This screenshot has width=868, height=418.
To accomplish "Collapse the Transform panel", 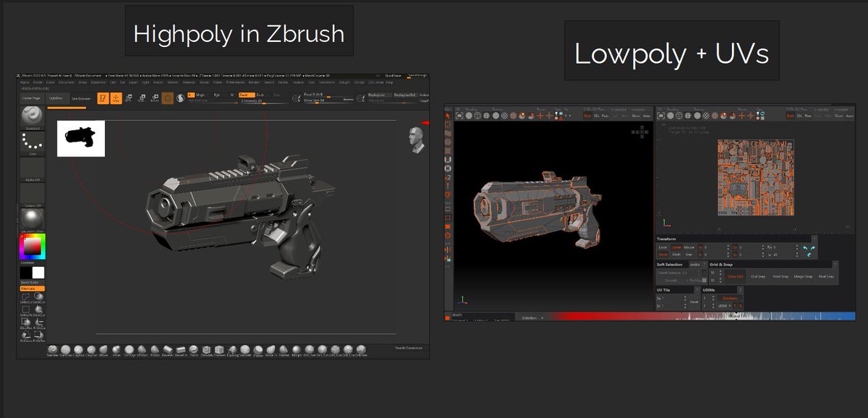I will [814, 239].
